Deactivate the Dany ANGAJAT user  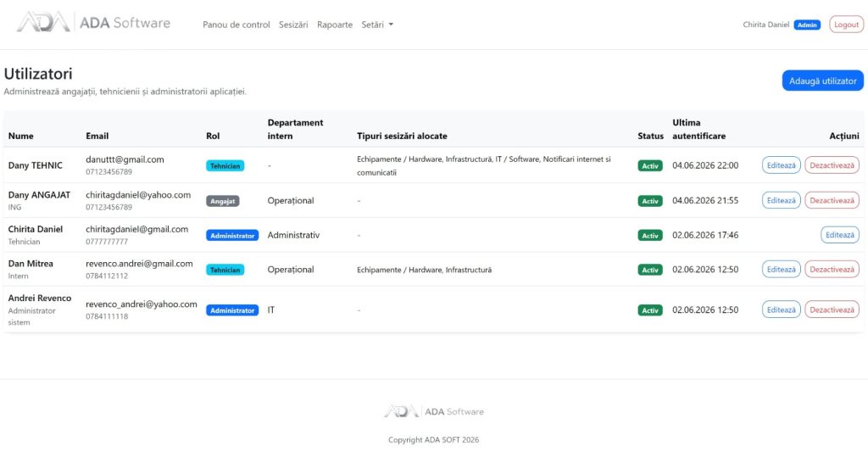point(832,200)
